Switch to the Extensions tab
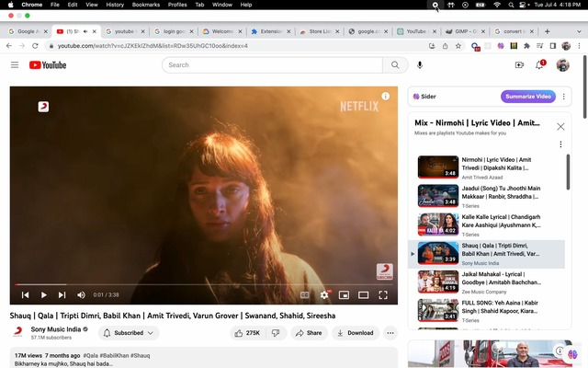This screenshot has width=588, height=368. coord(271,31)
